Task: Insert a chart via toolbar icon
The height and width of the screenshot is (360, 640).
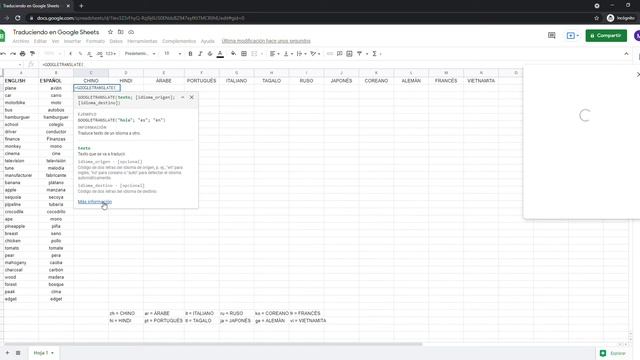Action: pos(349,54)
